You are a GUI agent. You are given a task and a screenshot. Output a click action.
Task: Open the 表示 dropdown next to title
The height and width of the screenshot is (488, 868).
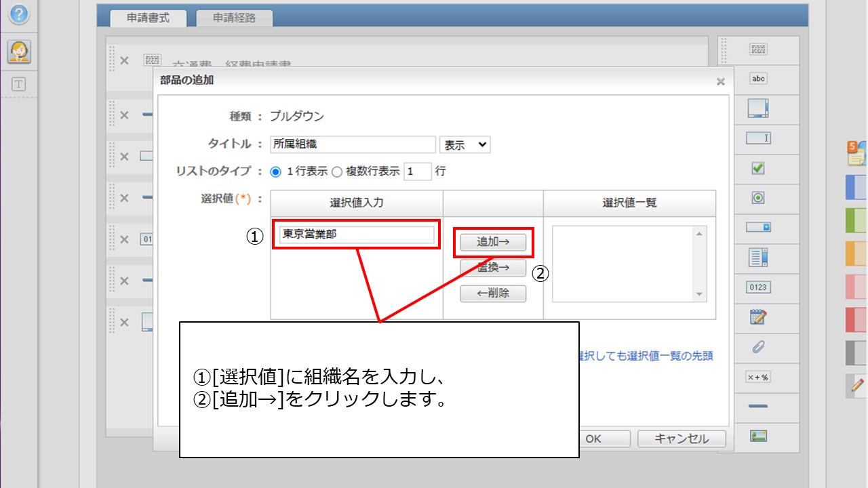(465, 144)
